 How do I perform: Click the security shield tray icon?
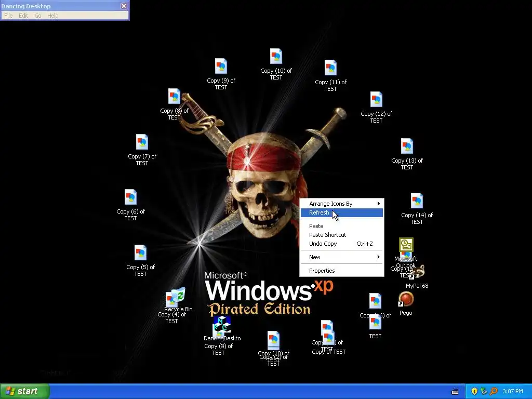click(474, 391)
